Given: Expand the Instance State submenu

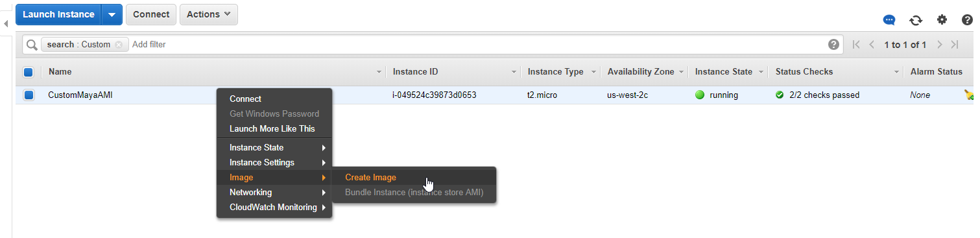Looking at the screenshot, I should (274, 148).
